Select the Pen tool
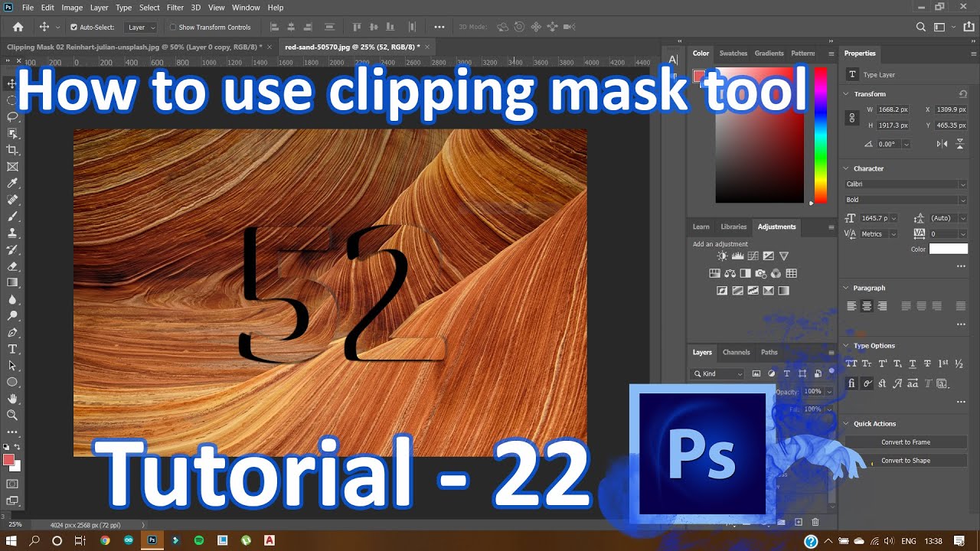Screen dimensions: 980x551 (x=12, y=332)
